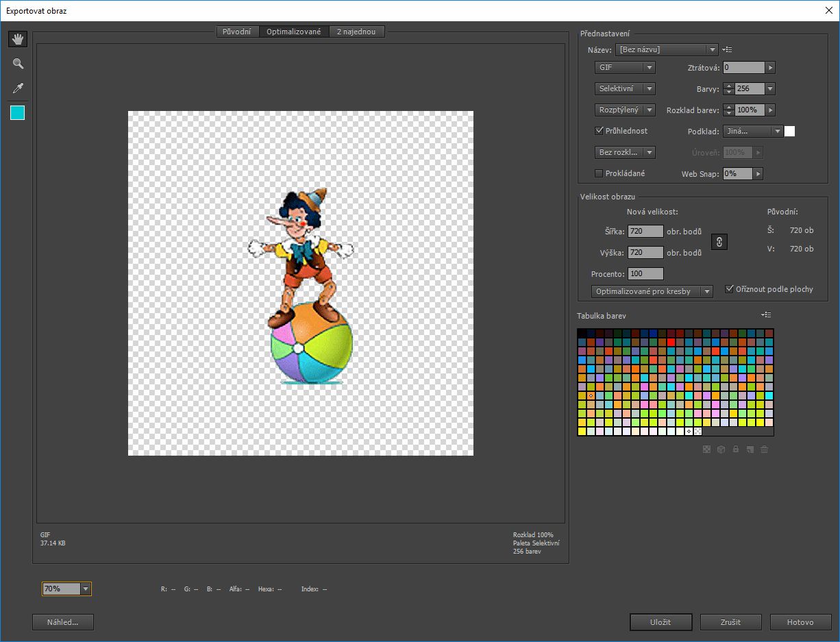Toggle the Oříznout podle plochy checkbox
Screen dimensions: 840x642
click(x=730, y=289)
